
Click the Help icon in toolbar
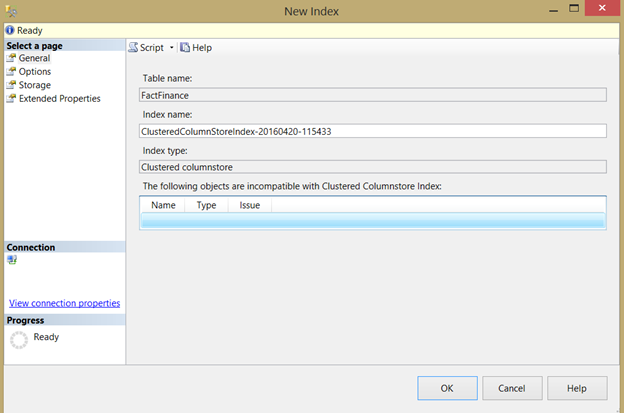tap(185, 48)
